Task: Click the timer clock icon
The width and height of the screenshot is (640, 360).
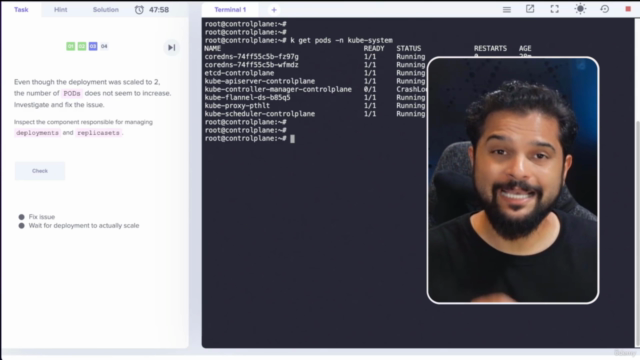Action: coord(139,10)
